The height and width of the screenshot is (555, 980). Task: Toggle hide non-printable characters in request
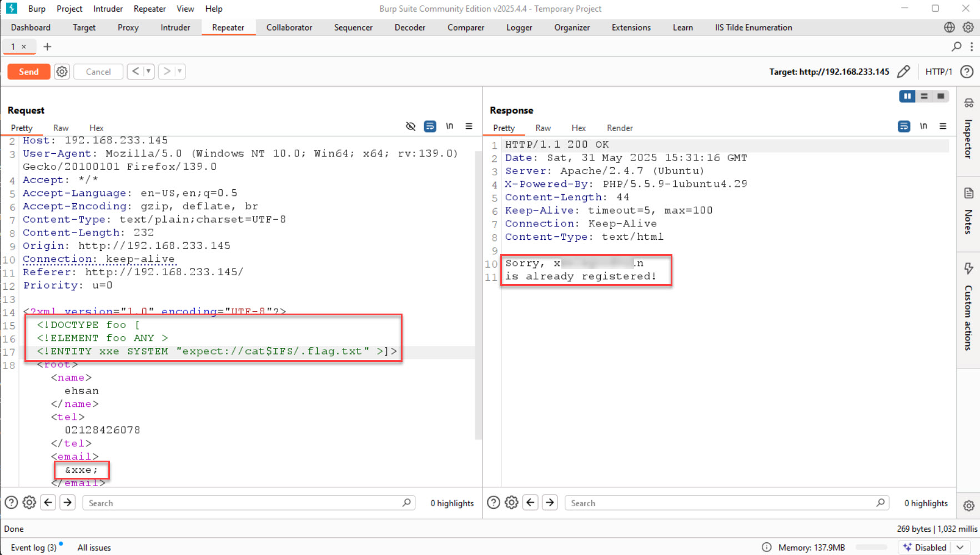tap(410, 127)
